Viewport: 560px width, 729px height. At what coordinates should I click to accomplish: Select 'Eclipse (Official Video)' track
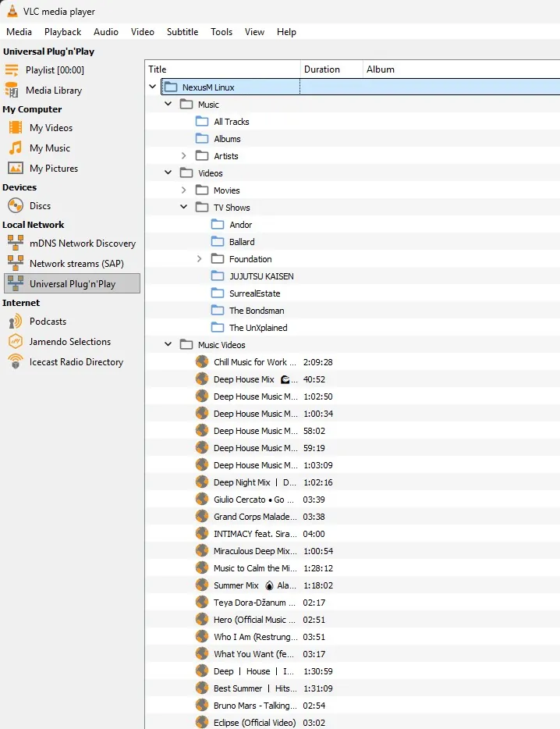pos(353,723)
